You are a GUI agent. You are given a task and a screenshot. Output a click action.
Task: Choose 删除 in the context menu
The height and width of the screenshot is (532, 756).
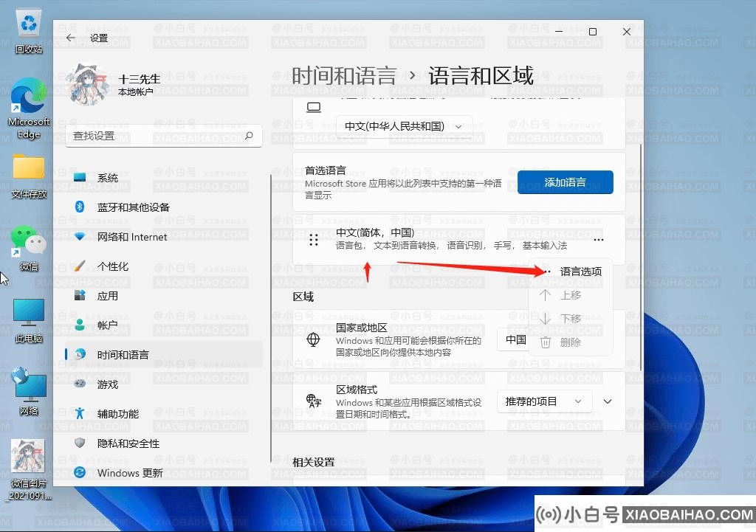[x=571, y=342]
